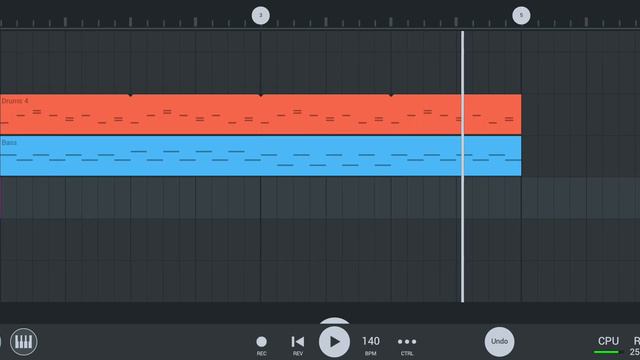Undo the last action

point(499,342)
